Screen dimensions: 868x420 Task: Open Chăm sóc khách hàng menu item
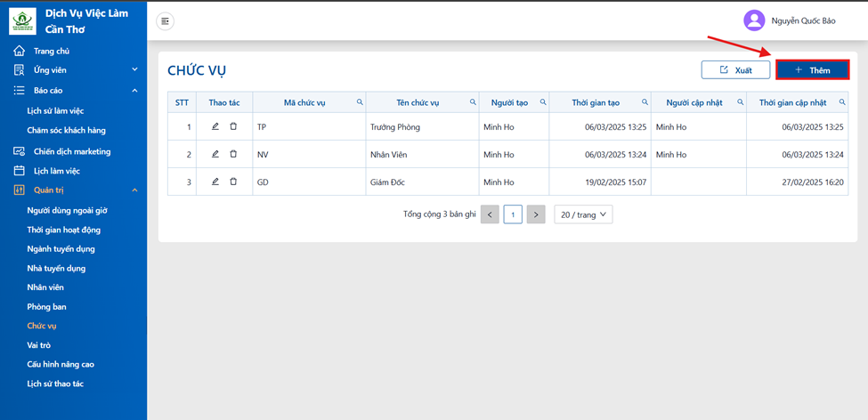click(67, 131)
